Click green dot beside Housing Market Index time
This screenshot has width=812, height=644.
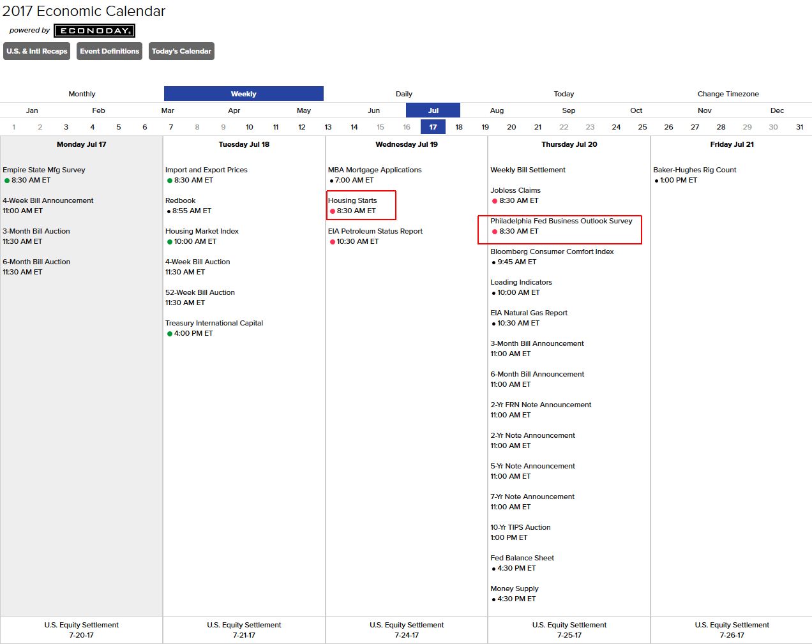click(x=170, y=242)
